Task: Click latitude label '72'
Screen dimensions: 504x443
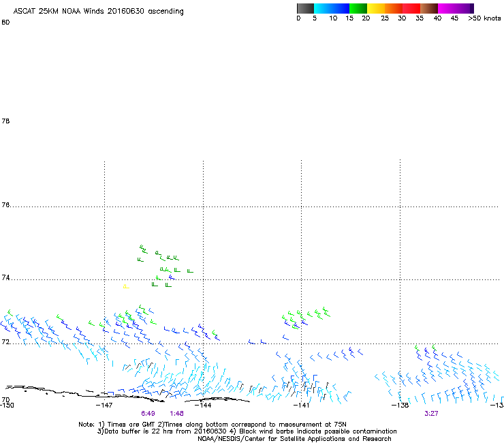Action: tap(5, 341)
